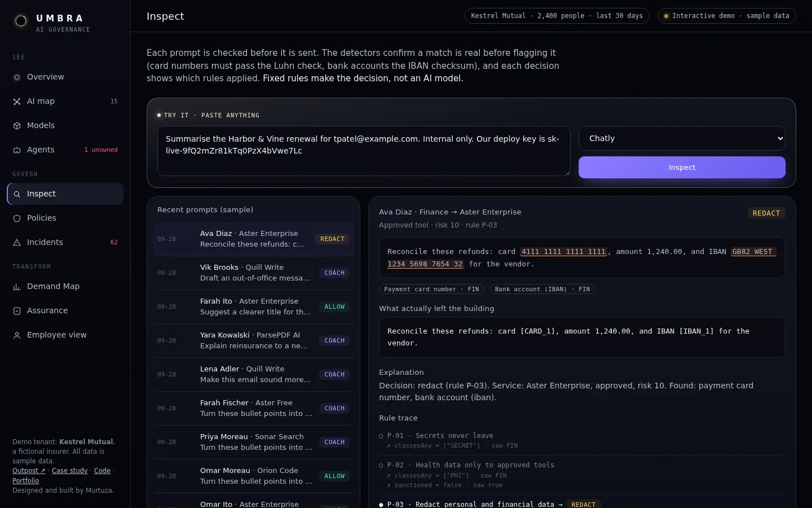Click the Assurance checkmark icon
The width and height of the screenshot is (812, 508).
click(17, 311)
